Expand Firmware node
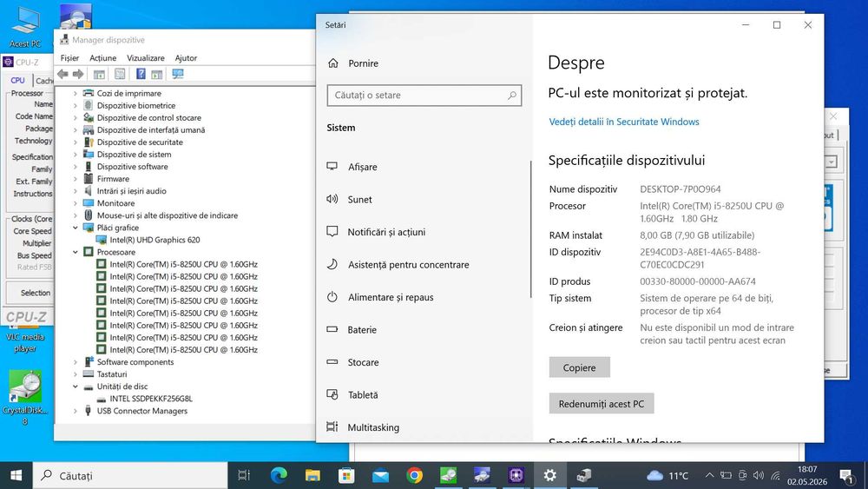Screen dimensions: 868x489 coord(76,179)
